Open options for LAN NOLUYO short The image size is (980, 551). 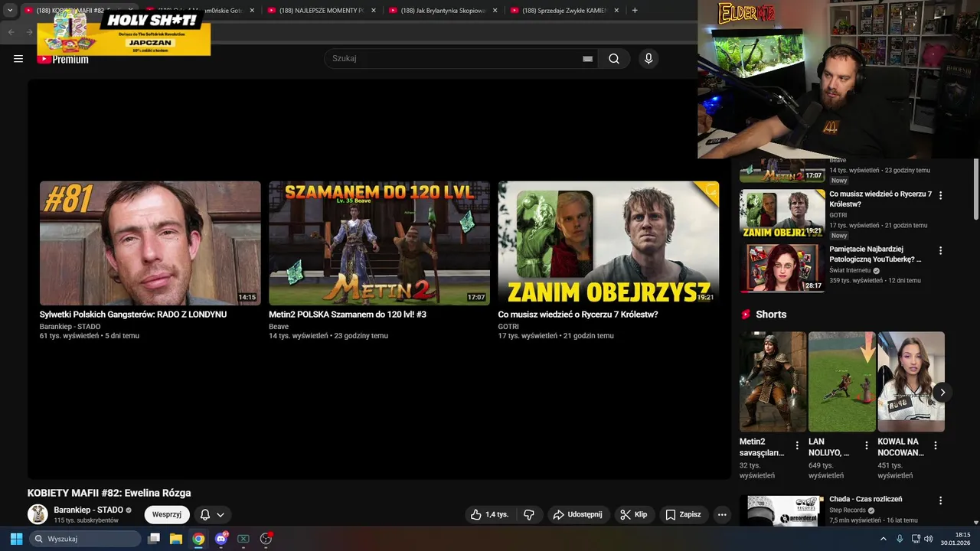point(867,445)
